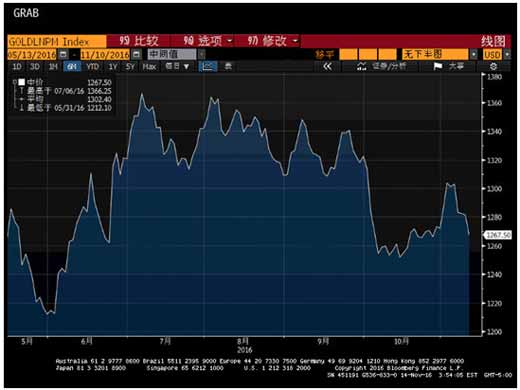Click the events flag icon

coord(437,66)
